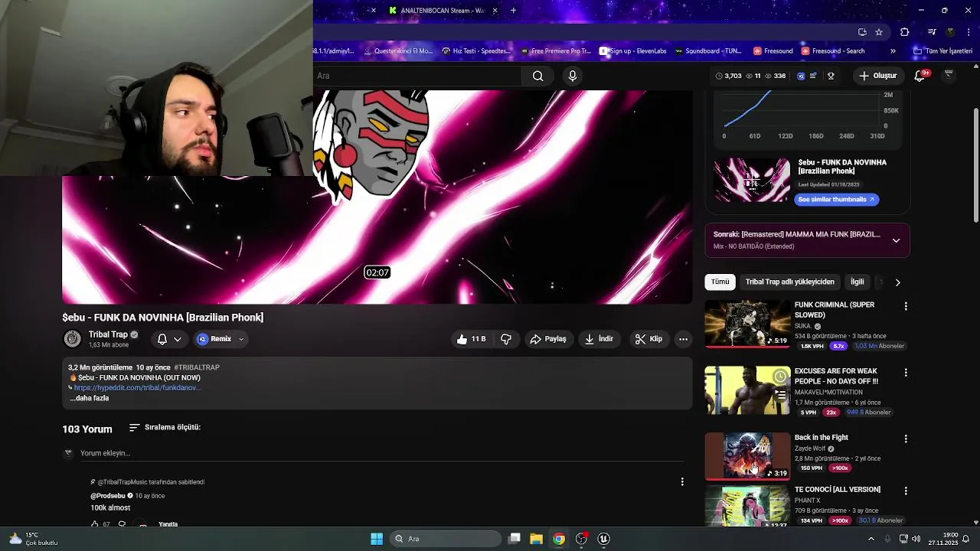Image resolution: width=980 pixels, height=551 pixels.
Task: Toggle the channel notification bell for Tribal Trap
Action: [162, 339]
